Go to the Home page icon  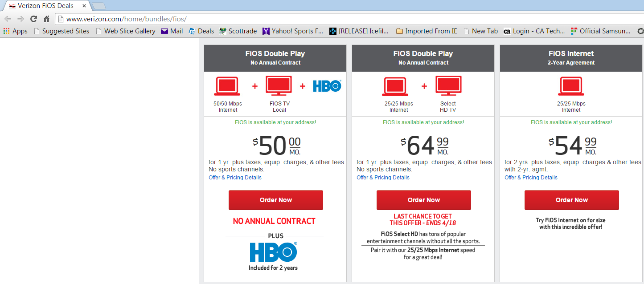pos(46,19)
